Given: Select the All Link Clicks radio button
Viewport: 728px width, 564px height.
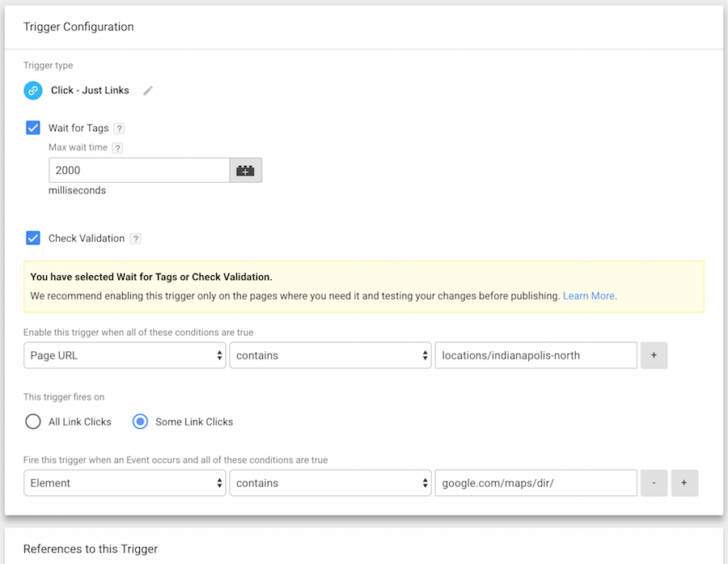Looking at the screenshot, I should click(x=32, y=421).
